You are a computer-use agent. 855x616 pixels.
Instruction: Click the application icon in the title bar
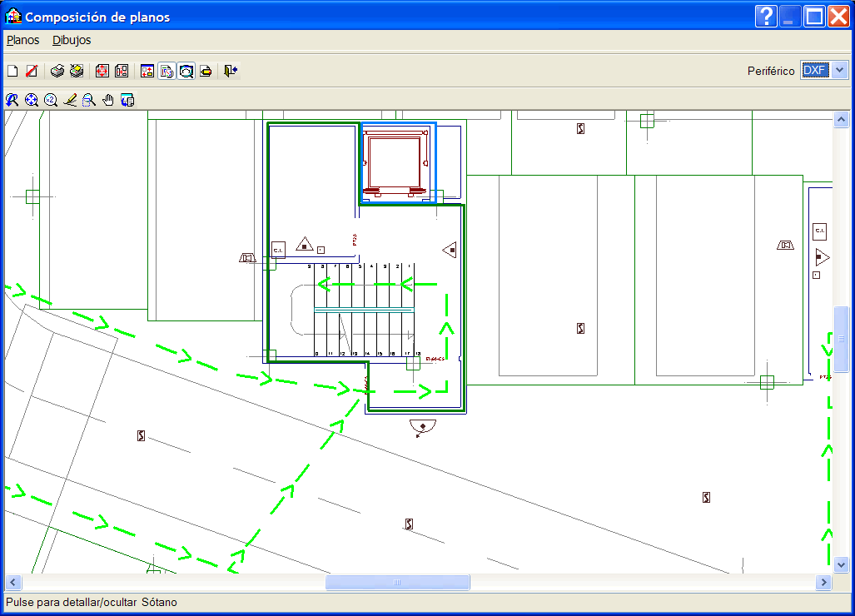point(13,17)
